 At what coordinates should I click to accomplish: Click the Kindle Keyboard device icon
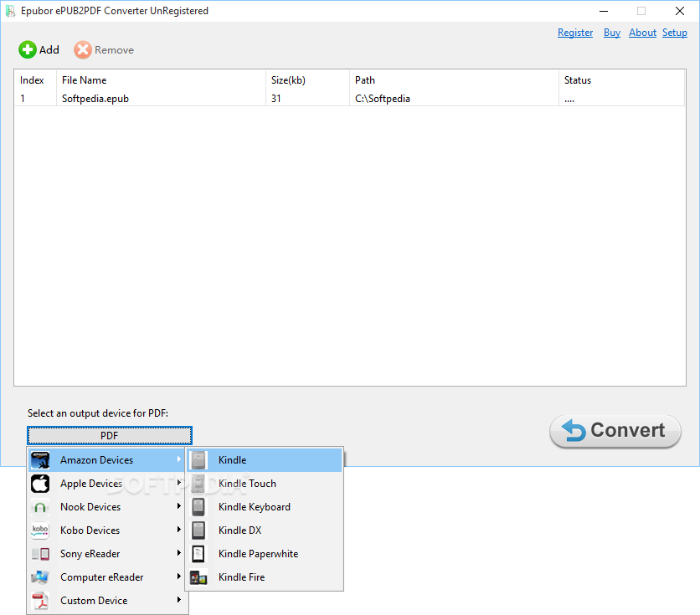(198, 507)
